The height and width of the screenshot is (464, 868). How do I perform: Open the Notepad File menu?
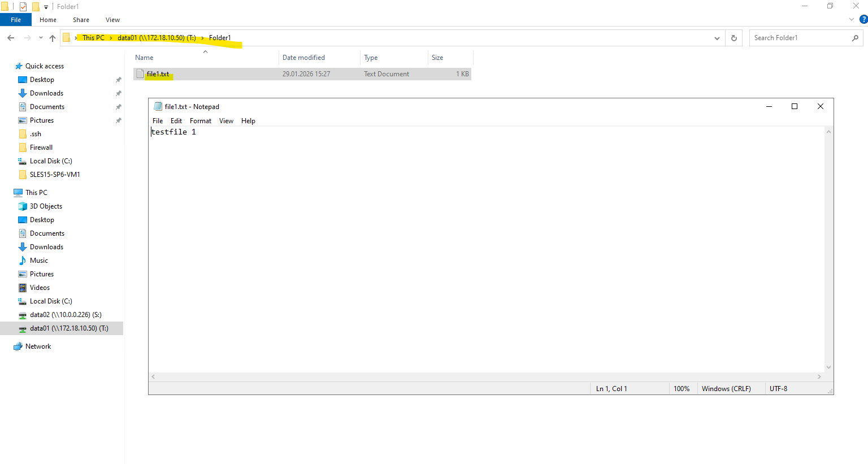158,121
